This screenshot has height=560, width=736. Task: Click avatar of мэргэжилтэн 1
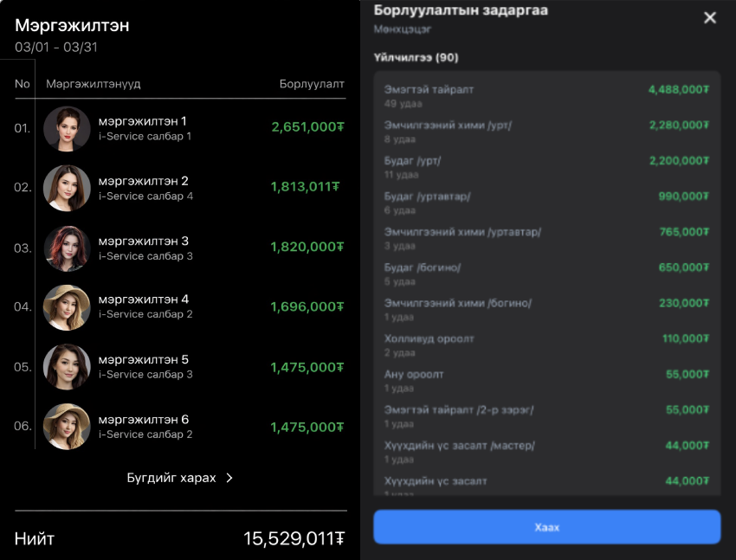pyautogui.click(x=67, y=129)
